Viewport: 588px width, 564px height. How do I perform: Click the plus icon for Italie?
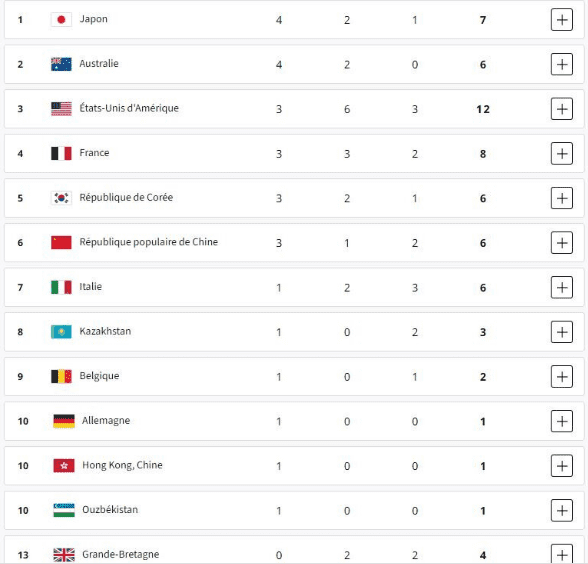click(562, 287)
